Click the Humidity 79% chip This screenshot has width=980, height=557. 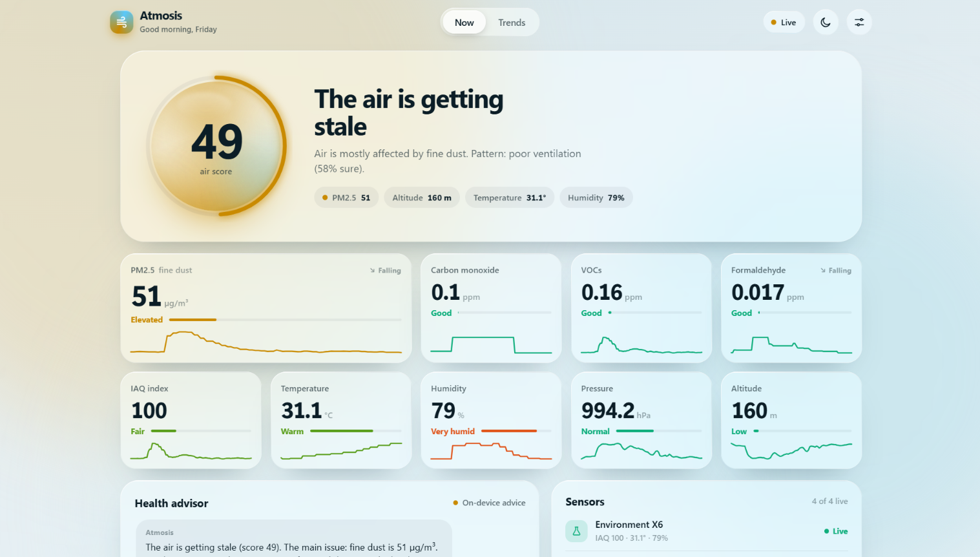coord(596,198)
